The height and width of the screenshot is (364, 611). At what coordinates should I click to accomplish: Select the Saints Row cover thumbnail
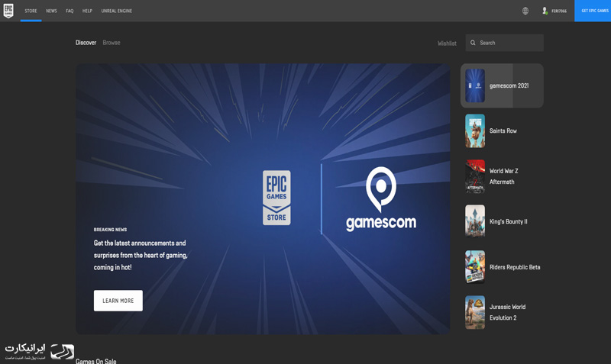(475, 130)
